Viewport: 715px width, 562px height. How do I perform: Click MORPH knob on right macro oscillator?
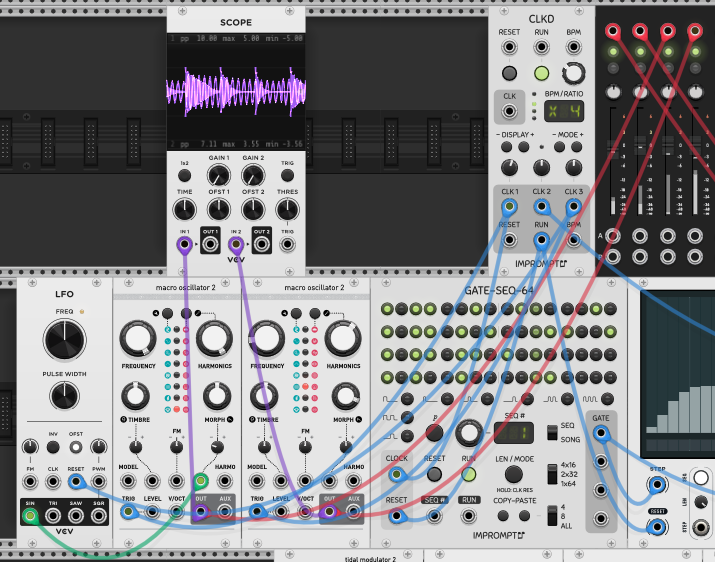point(345,396)
